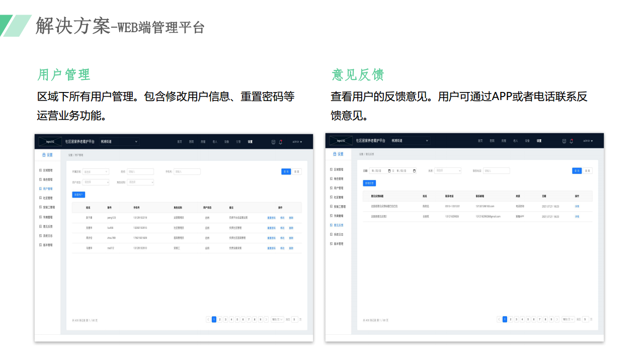
Task: Click the 姓名 input in user management
Action: [x=140, y=171]
